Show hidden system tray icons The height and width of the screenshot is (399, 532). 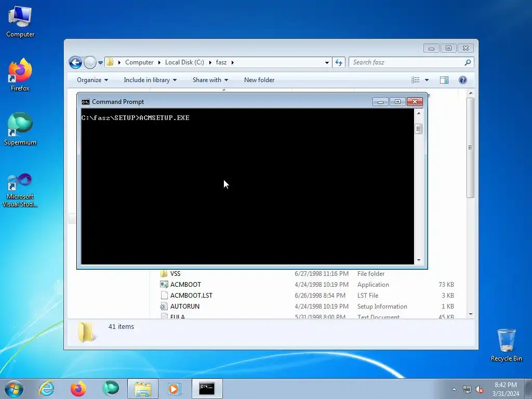click(x=454, y=389)
